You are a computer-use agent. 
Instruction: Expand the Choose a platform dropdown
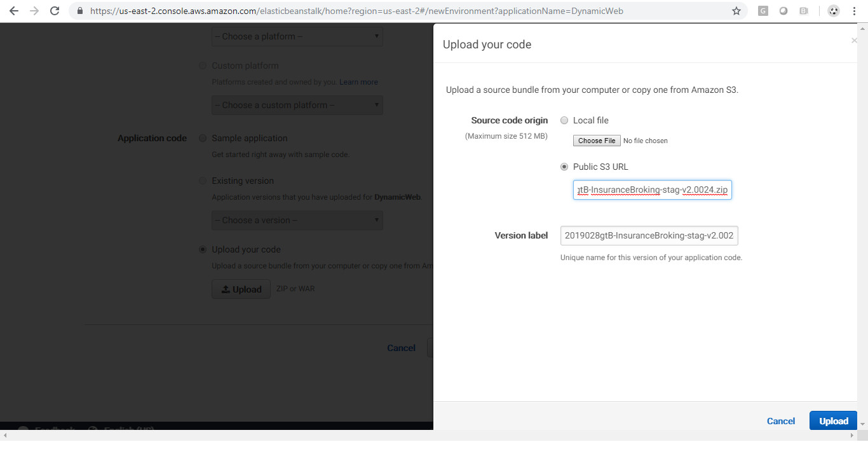click(x=297, y=36)
